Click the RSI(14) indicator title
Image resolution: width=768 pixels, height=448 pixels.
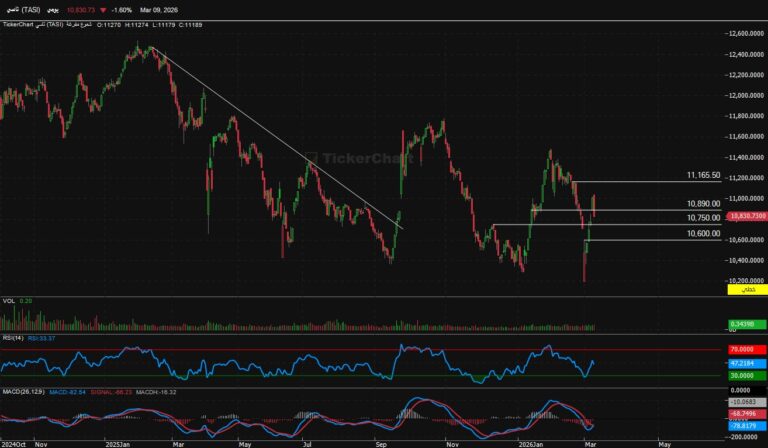pos(13,338)
